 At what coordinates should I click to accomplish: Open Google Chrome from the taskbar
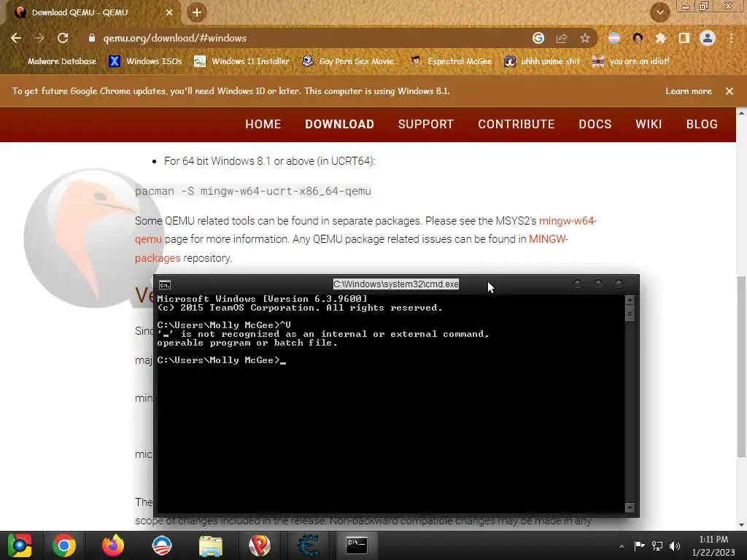coord(64,545)
